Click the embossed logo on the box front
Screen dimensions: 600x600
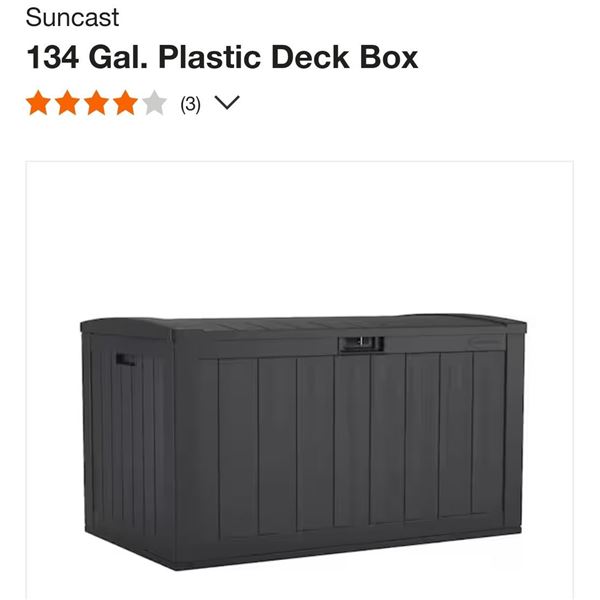coord(486,341)
